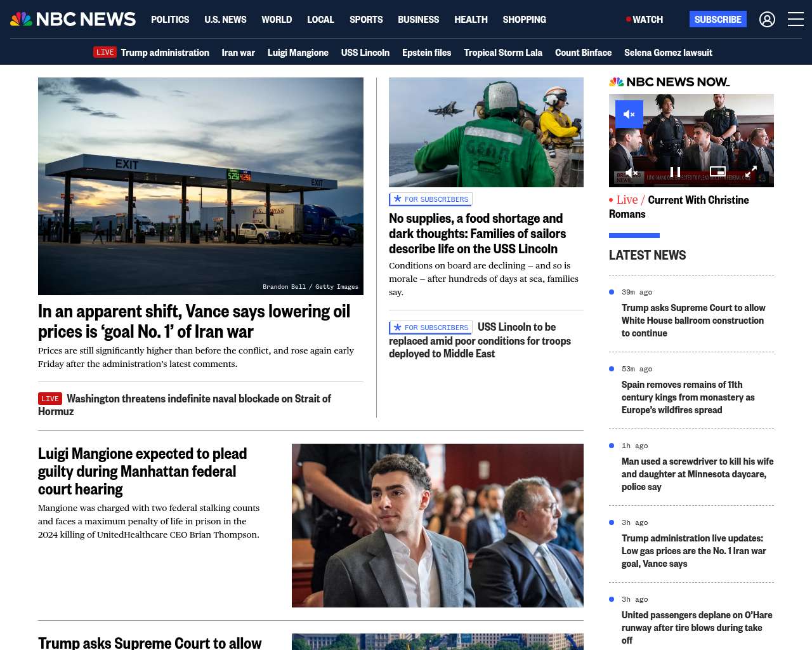The width and height of the screenshot is (812, 650).
Task: Open 'Washington threatens indefinite naval blockade' live story
Action: pos(185,405)
